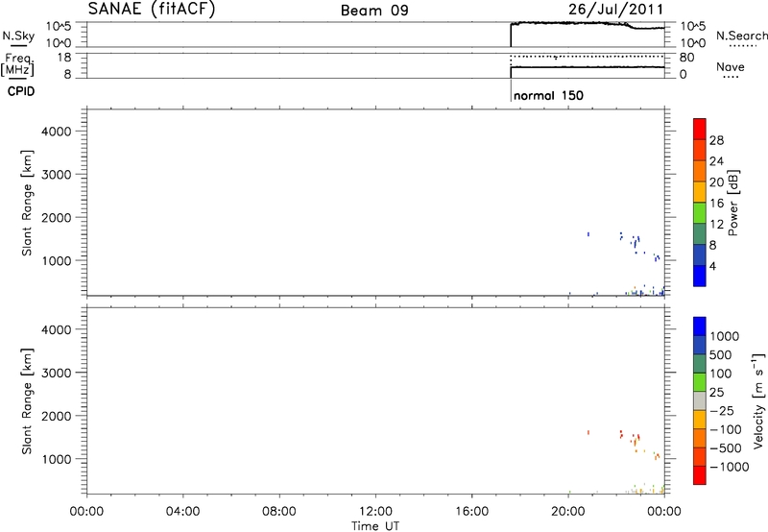Click the "80" Nave axis tick label
768x532 pixels.
[x=686, y=58]
